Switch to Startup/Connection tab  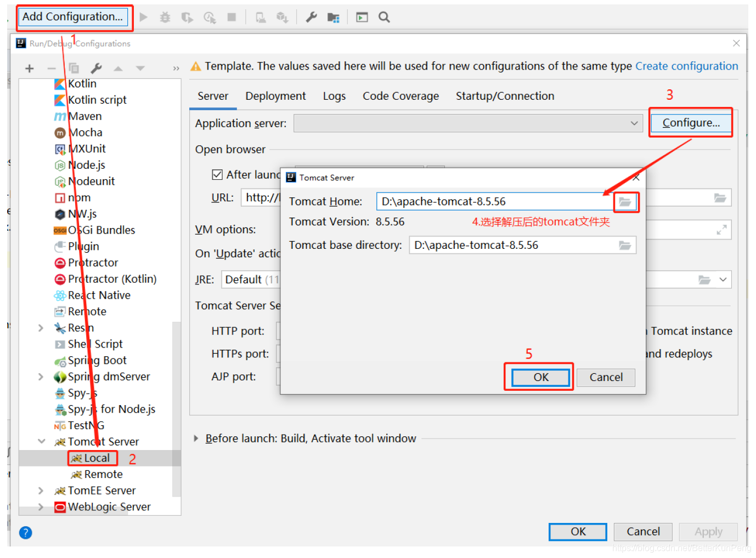(505, 96)
